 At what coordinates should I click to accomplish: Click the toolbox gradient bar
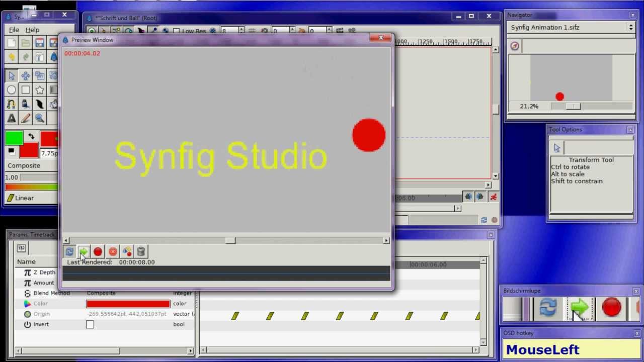(31, 187)
